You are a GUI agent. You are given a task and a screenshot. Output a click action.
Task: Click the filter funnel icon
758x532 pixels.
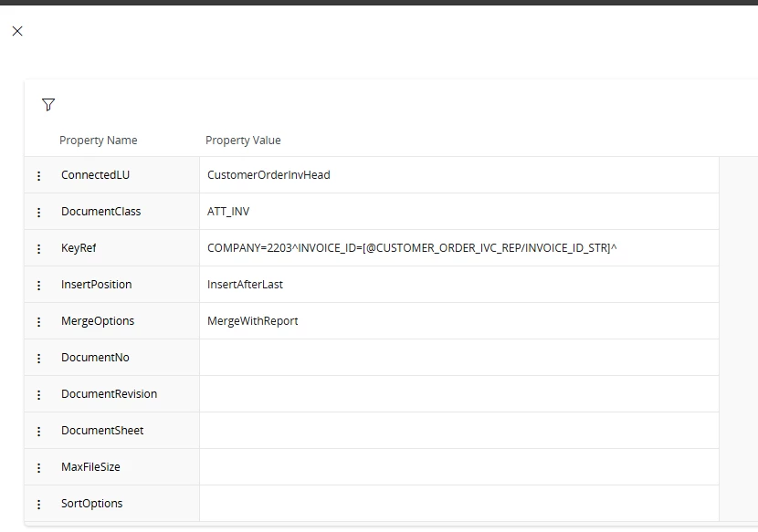click(x=48, y=105)
